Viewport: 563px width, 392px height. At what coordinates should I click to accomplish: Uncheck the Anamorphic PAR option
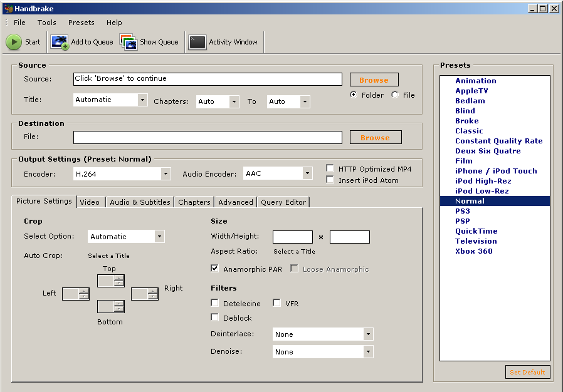(x=215, y=269)
